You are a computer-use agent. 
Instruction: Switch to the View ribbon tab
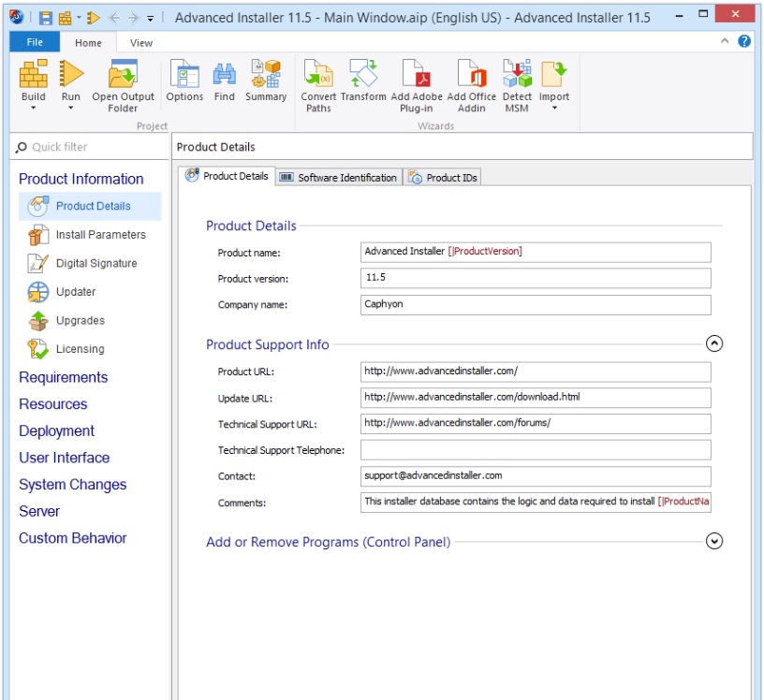tap(141, 43)
